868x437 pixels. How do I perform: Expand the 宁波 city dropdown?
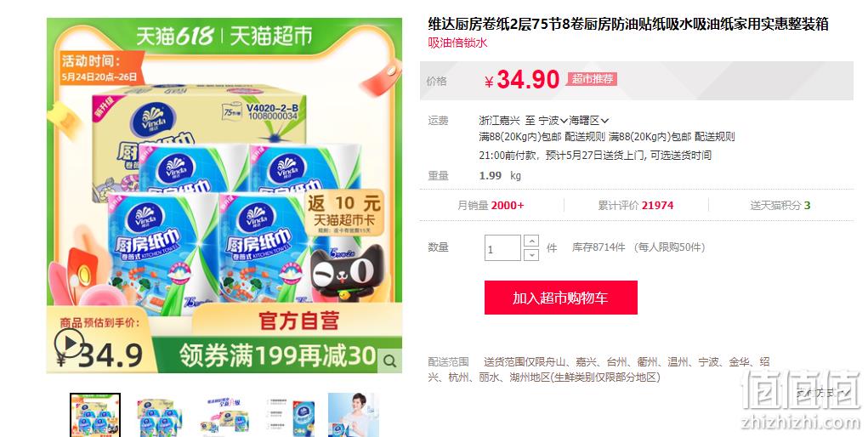tap(553, 120)
